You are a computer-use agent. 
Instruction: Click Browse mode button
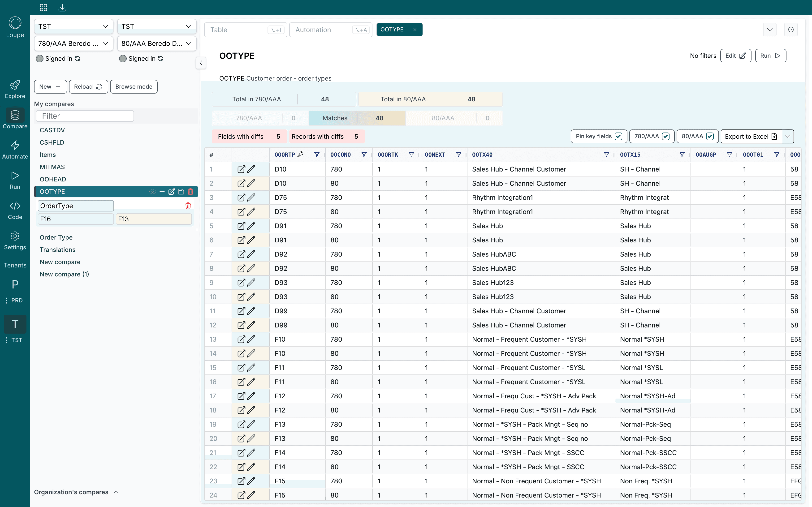tap(134, 86)
